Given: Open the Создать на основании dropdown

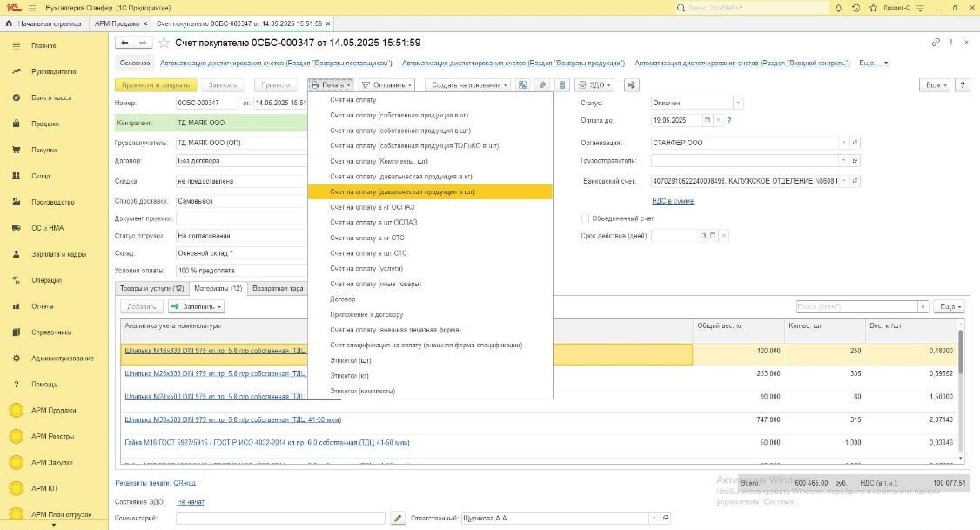Looking at the screenshot, I should coord(469,85).
